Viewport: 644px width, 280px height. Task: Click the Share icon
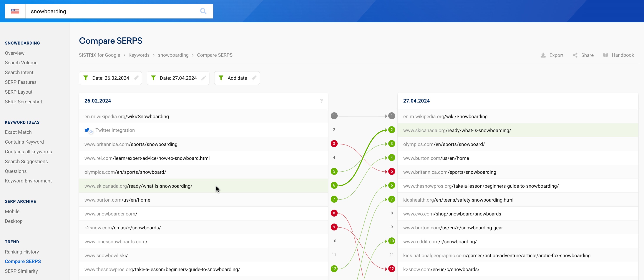[x=575, y=55]
